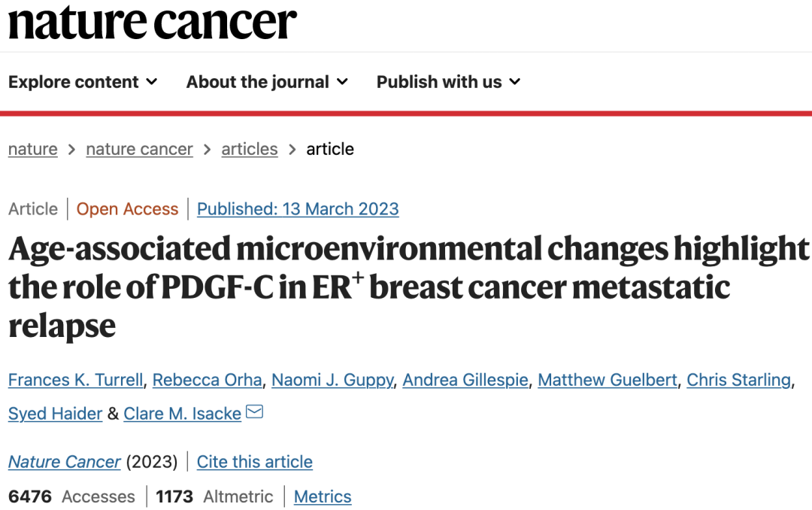Open author Frances K. Turrell's profile
Viewport: 812px width, 510px height.
pyautogui.click(x=75, y=381)
